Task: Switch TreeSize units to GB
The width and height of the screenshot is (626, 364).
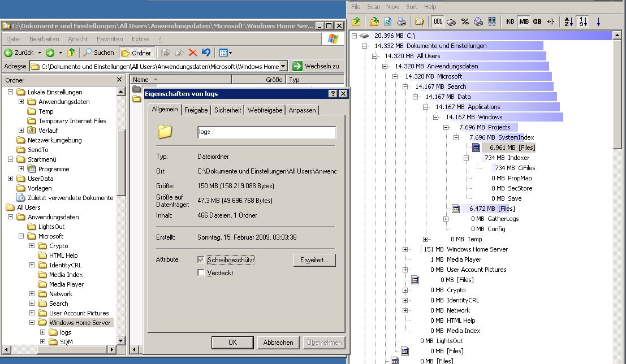Action: (x=537, y=21)
